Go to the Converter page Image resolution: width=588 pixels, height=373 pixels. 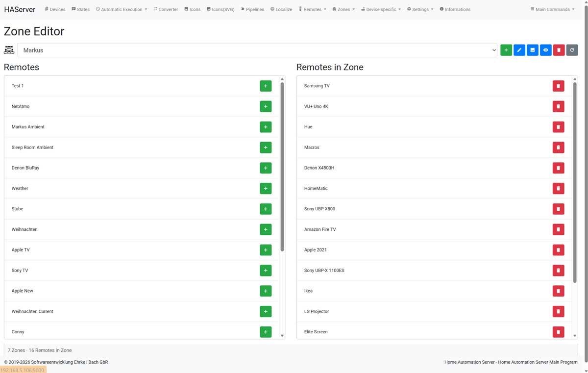point(165,9)
